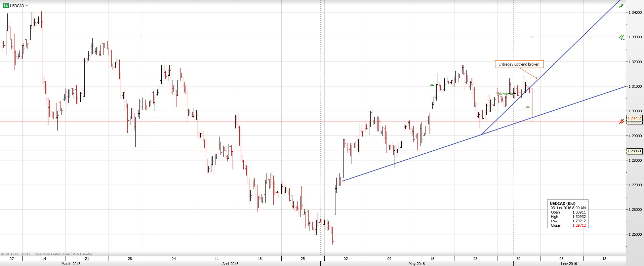
Task: Click the June 2016 label on time axis
Action: (568, 264)
